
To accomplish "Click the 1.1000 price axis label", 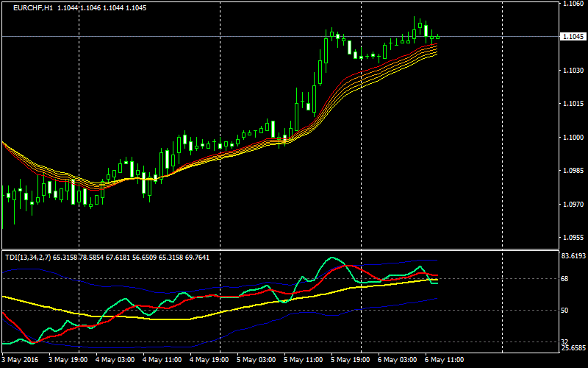I will click(573, 138).
